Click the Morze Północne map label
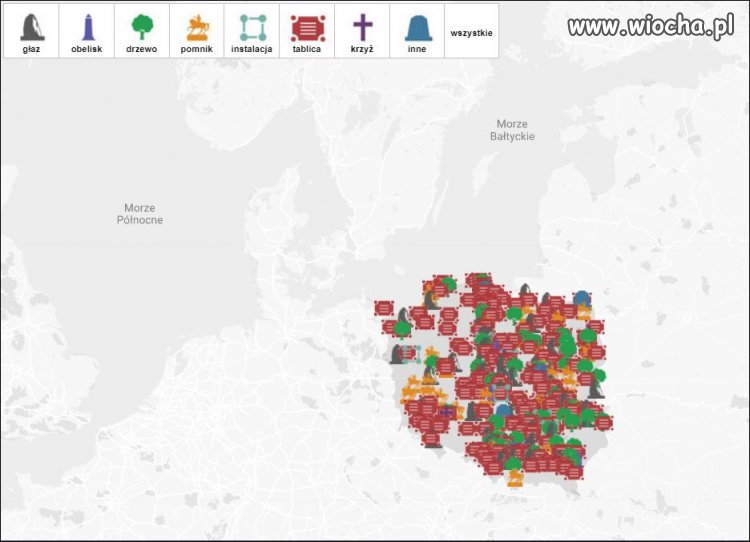750x542 pixels. 140,214
